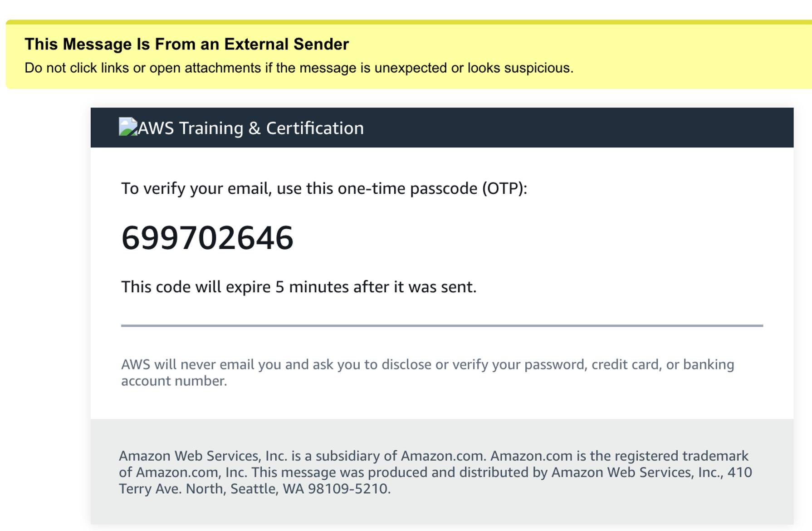Click "Amazon Web Services, Inc." starting the footer
The width and height of the screenshot is (812, 531).
coord(203,456)
